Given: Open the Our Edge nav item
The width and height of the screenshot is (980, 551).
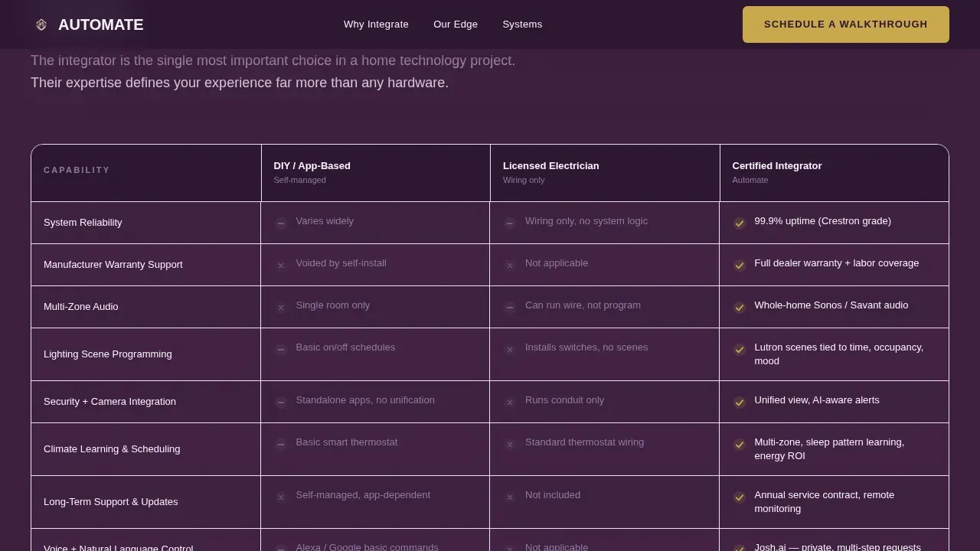Looking at the screenshot, I should (x=456, y=24).
